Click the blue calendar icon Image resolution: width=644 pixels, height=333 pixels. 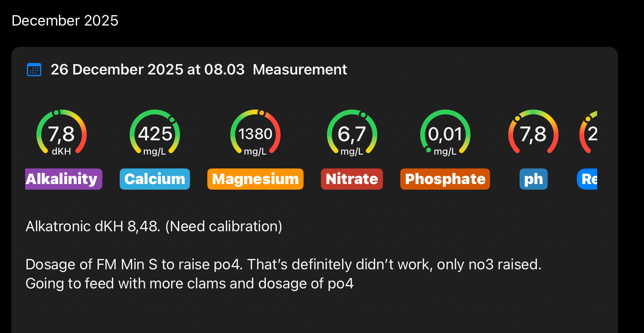pyautogui.click(x=34, y=70)
